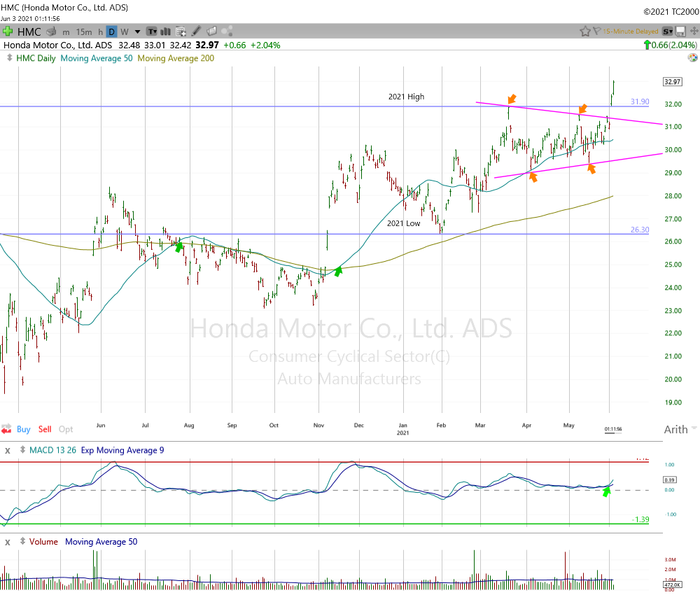Switch to the 15m timeframe
This screenshot has height=595, width=700.
click(84, 31)
